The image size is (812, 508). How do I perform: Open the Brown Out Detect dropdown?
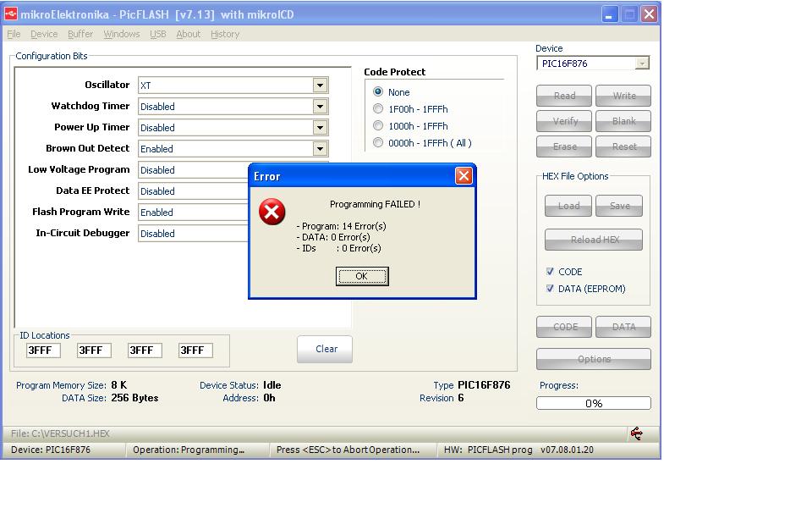320,149
